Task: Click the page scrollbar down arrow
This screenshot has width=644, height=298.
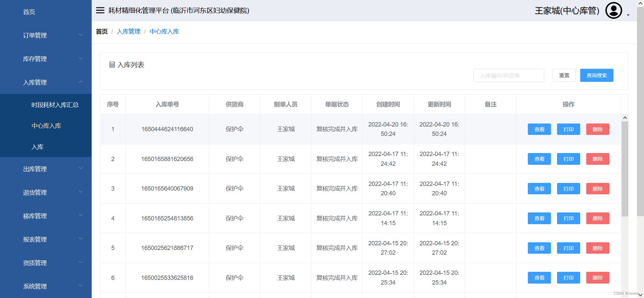Action: [x=641, y=295]
